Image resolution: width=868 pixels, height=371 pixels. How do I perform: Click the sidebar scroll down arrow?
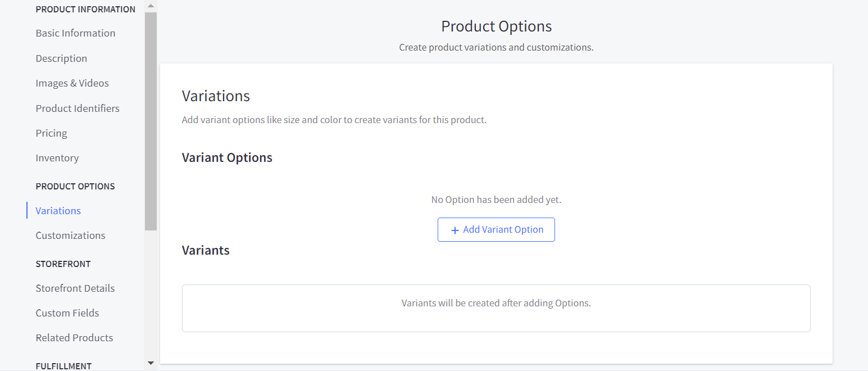coord(151,363)
